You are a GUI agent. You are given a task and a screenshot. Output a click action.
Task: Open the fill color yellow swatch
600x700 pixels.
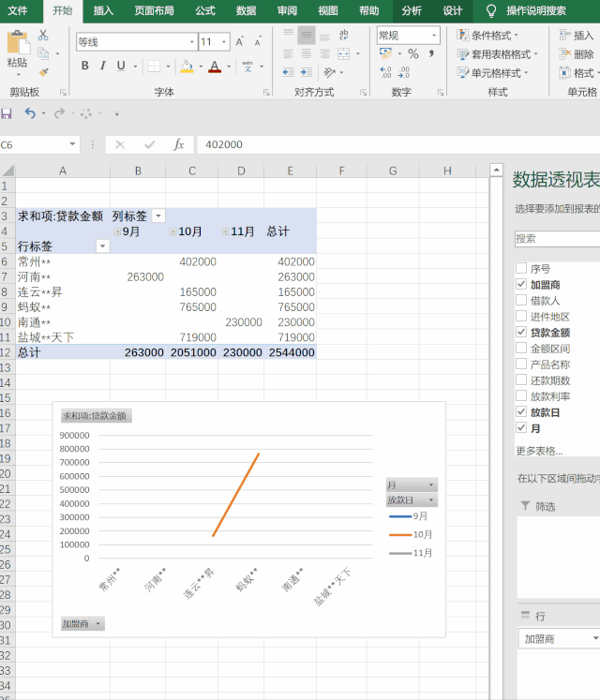tap(187, 67)
